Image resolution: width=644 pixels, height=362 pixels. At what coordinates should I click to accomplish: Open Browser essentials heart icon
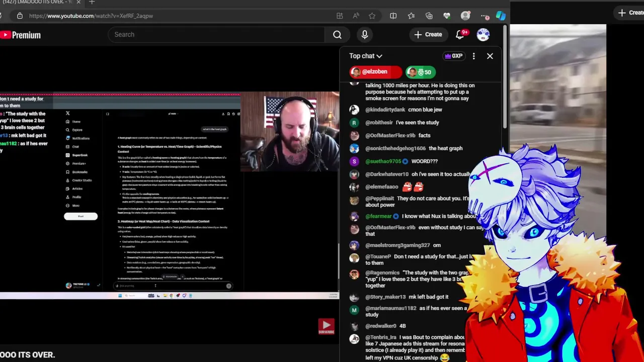(x=447, y=16)
